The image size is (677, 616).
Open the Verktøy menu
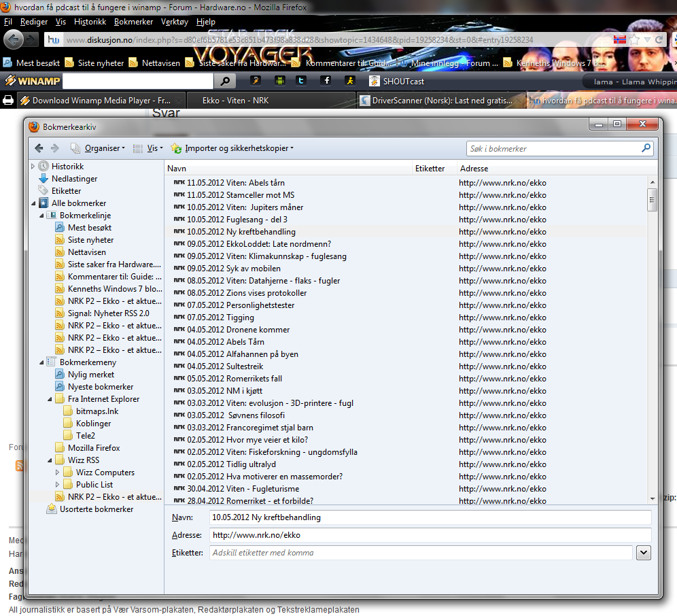(175, 22)
